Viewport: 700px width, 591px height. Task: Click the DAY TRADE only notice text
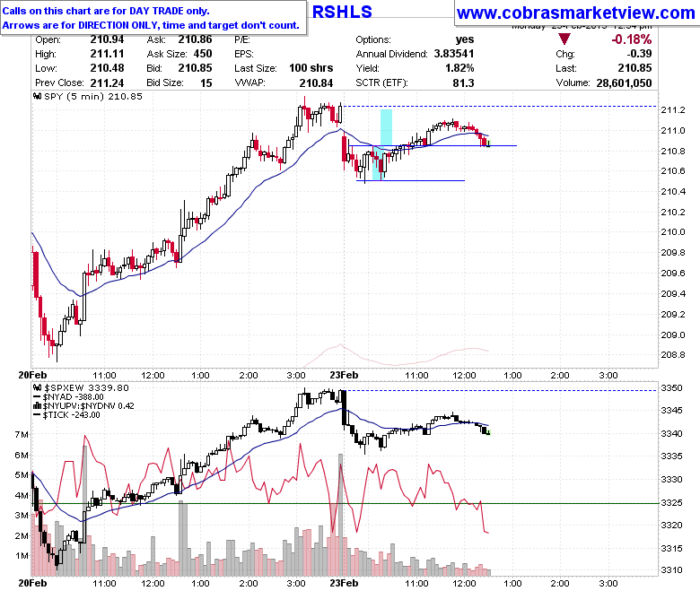106,11
